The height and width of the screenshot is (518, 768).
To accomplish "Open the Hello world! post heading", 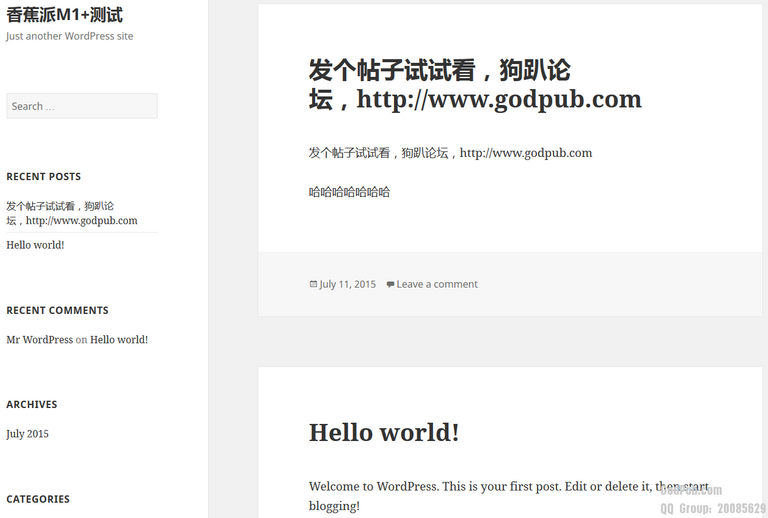I will pyautogui.click(x=384, y=432).
